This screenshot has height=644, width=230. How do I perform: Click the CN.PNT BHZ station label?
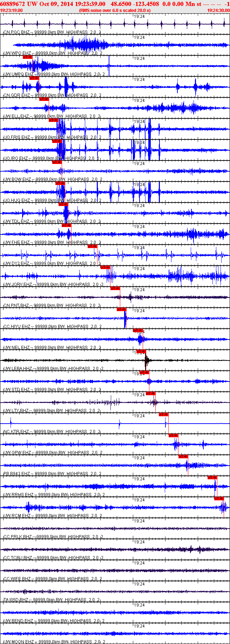pyautogui.click(x=16, y=306)
